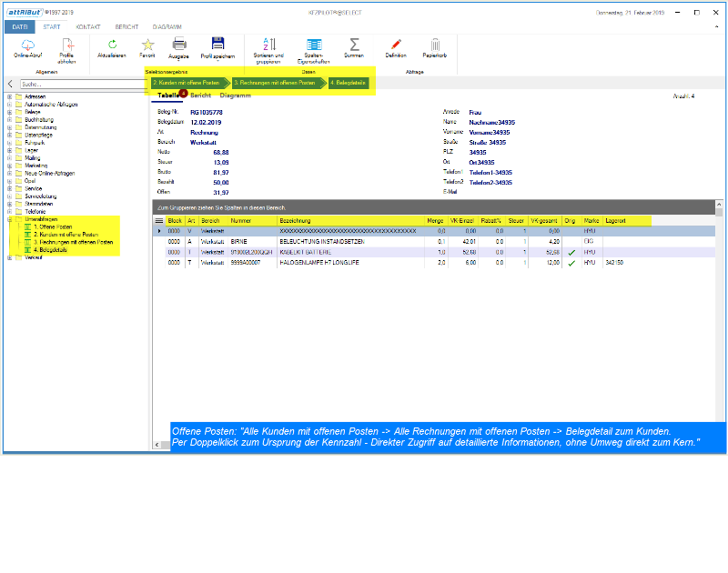The height and width of the screenshot is (573, 728).
Task: Click the Online-Abruf cloud icon
Action: (28, 45)
